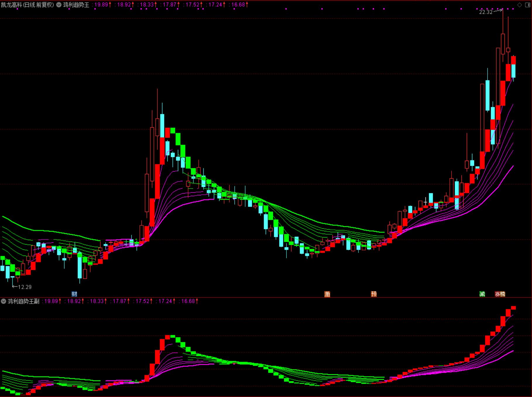Viewport: 532px width, 397px height.
Task: Select the 16.68 value in the top indicator header
Action: point(238,5)
